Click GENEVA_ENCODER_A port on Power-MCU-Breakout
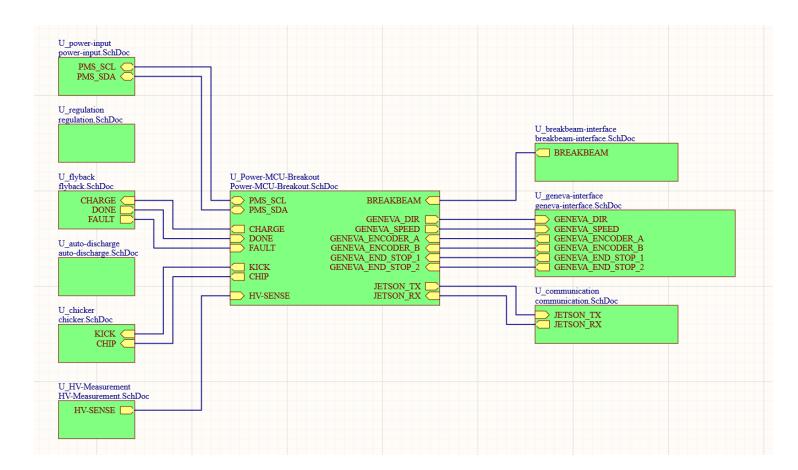The width and height of the screenshot is (798, 470). pos(432,239)
